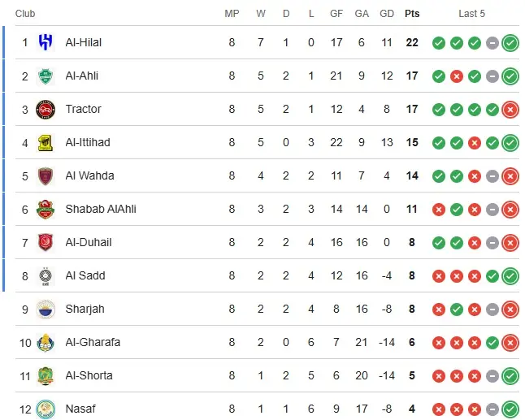Click Nasaf's most recent win indicator

[x=510, y=409]
